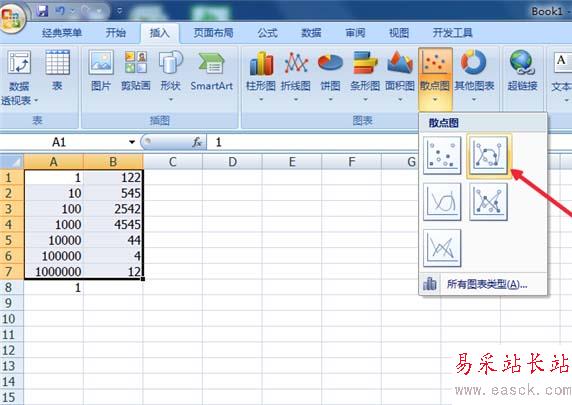Insert a text box (文本)
Screen dimensions: 572x405
[561, 76]
